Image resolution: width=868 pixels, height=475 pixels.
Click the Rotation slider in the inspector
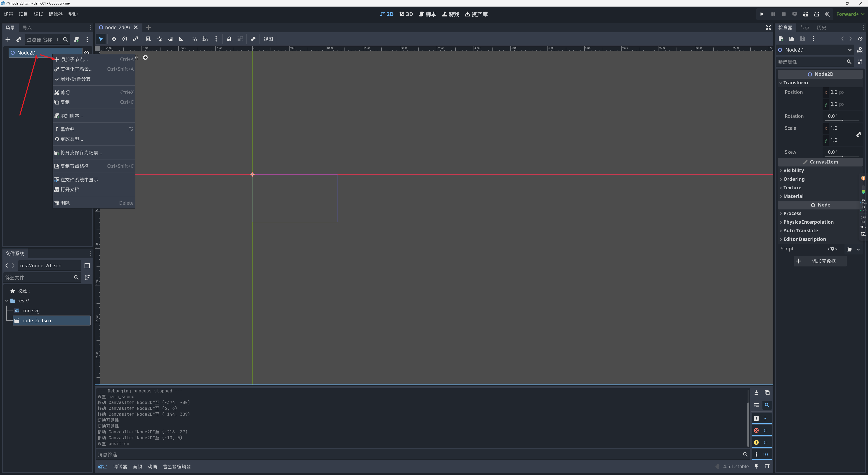tap(843, 120)
